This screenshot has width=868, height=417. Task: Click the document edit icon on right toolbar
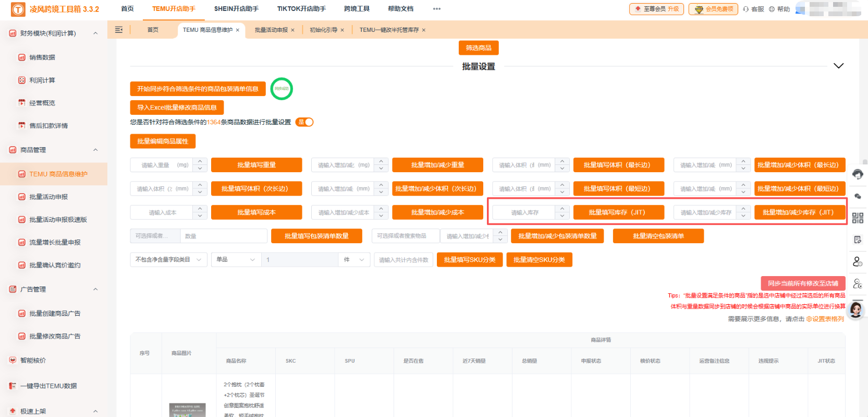click(x=858, y=240)
